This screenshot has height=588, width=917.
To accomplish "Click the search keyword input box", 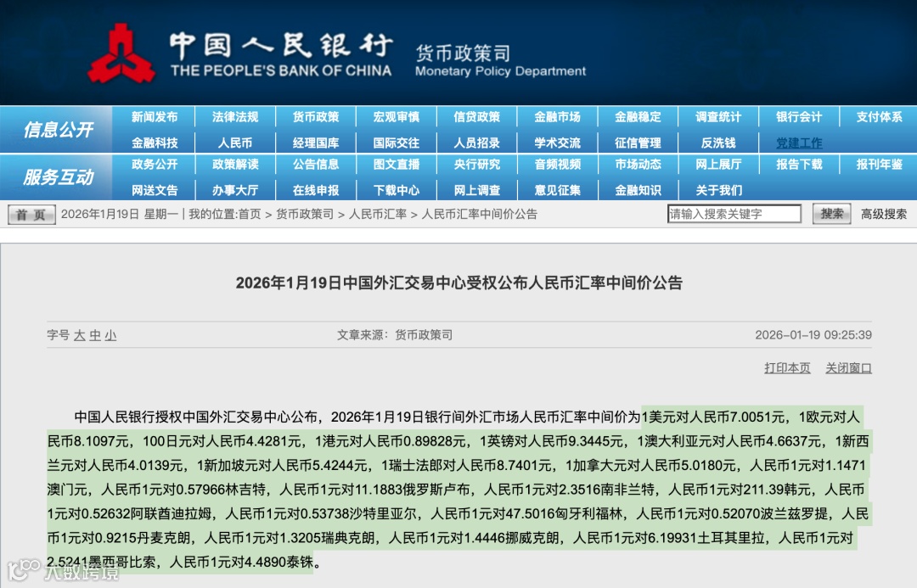I will (x=734, y=213).
